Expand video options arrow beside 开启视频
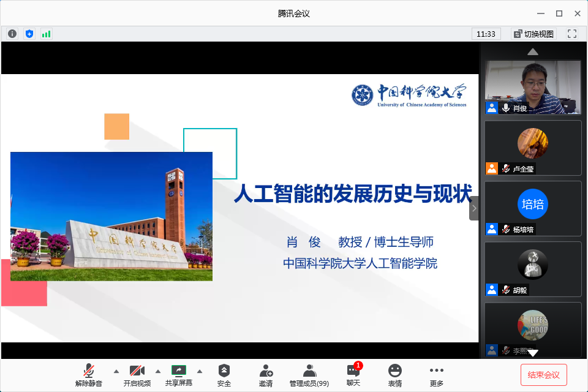The width and height of the screenshot is (588, 392). 158,371
